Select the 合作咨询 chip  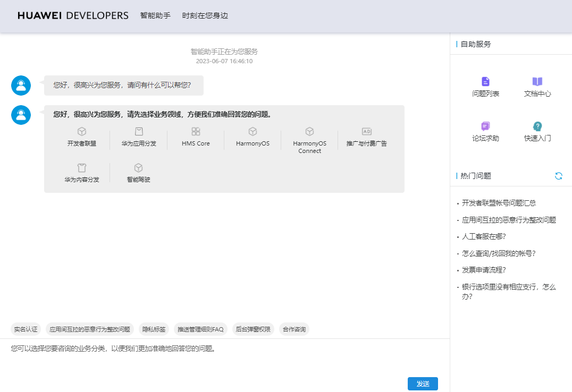click(295, 329)
